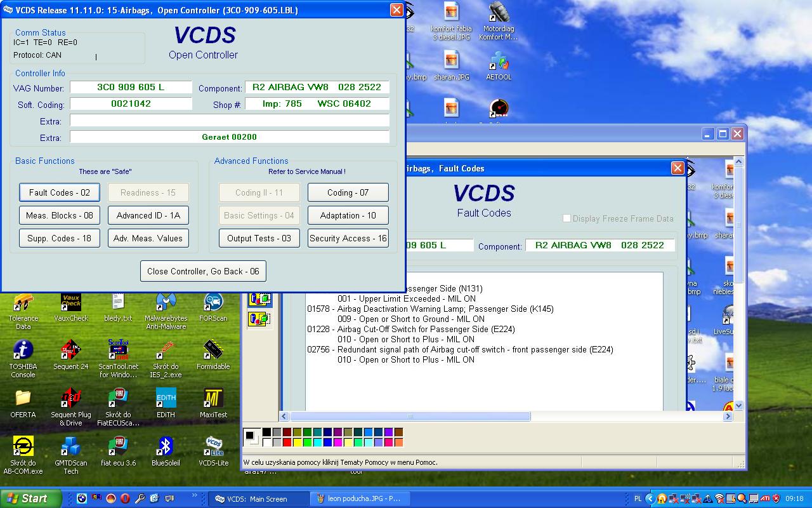
Task: Click the 09:18 clock in taskbar
Action: [x=794, y=498]
